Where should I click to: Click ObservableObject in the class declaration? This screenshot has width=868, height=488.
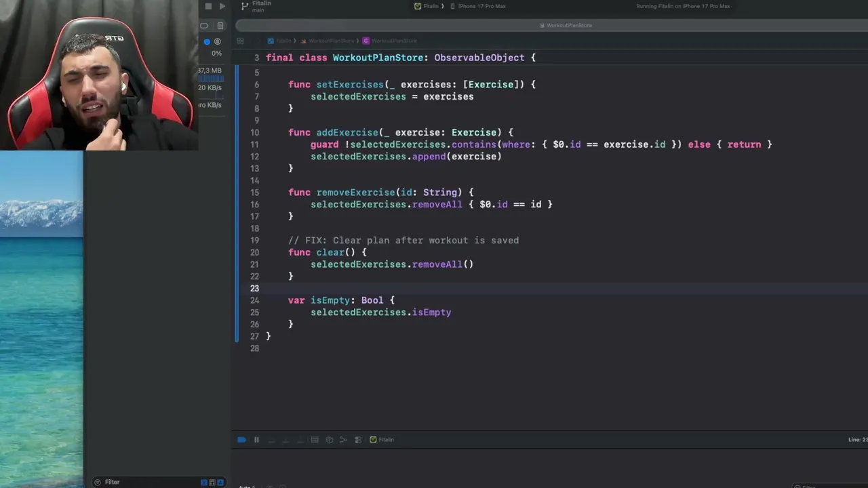pos(479,58)
